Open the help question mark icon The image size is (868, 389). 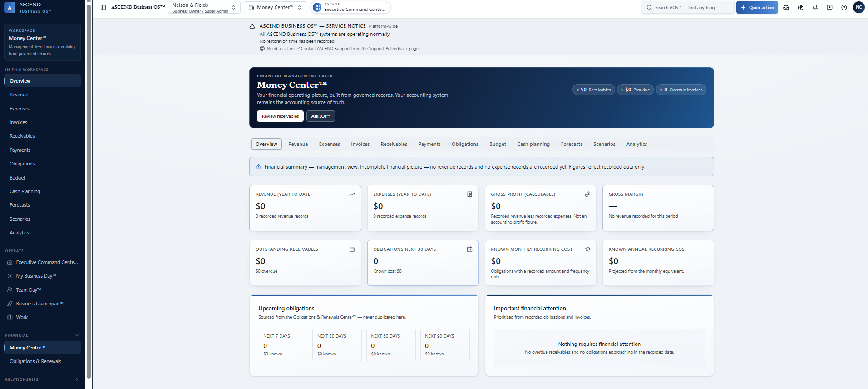[x=844, y=7]
